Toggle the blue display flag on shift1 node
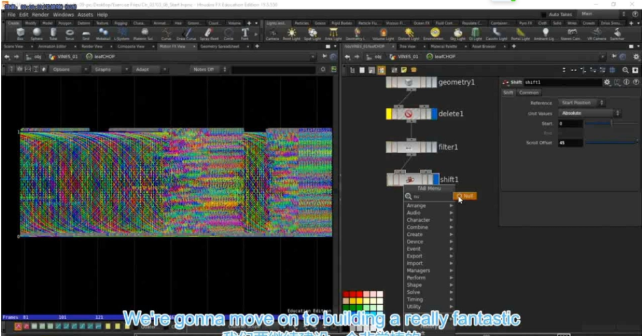 coord(436,179)
